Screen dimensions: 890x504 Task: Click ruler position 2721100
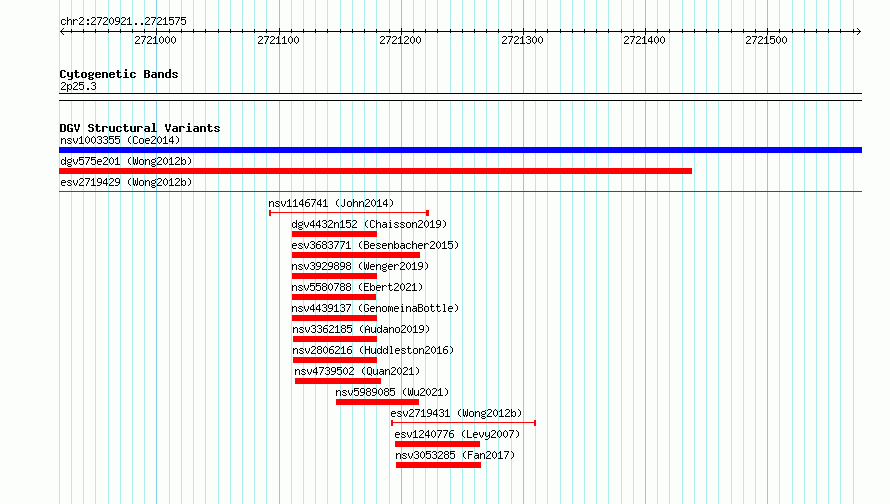278,40
